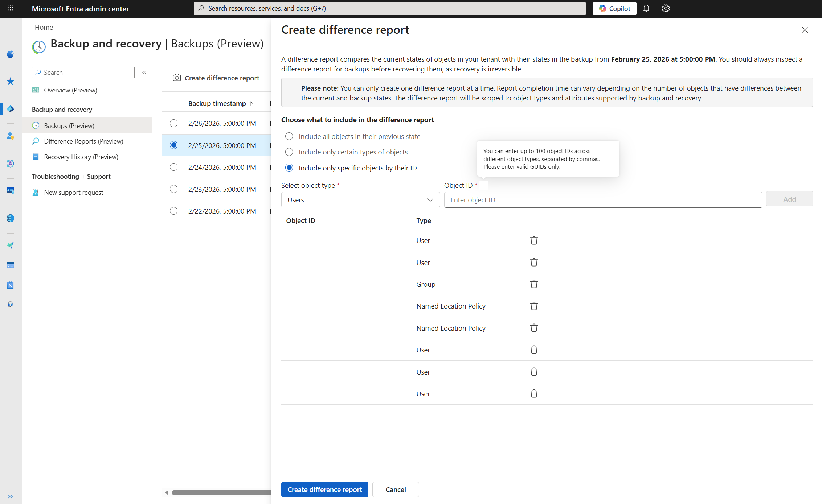Switch to Difference Reports (Preview)
The width and height of the screenshot is (822, 504).
(83, 141)
